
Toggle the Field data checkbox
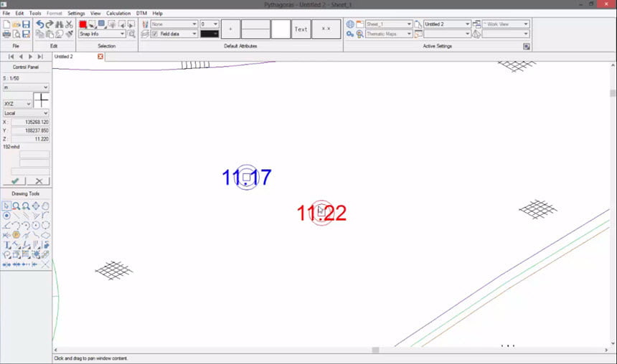pyautogui.click(x=155, y=34)
